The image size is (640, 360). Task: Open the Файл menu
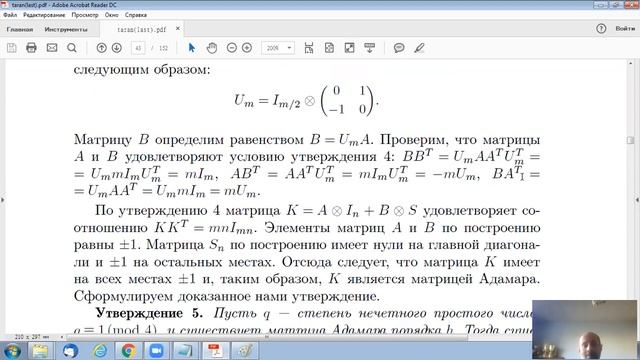[x=10, y=15]
